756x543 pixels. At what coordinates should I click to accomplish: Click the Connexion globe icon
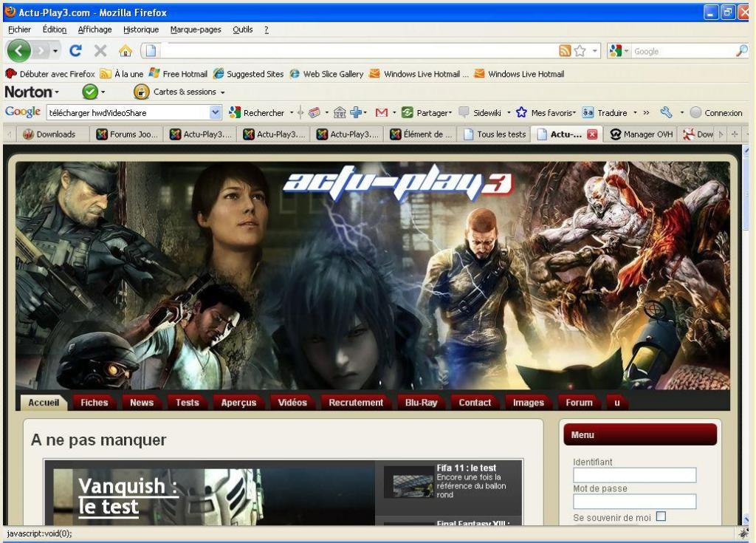695,112
